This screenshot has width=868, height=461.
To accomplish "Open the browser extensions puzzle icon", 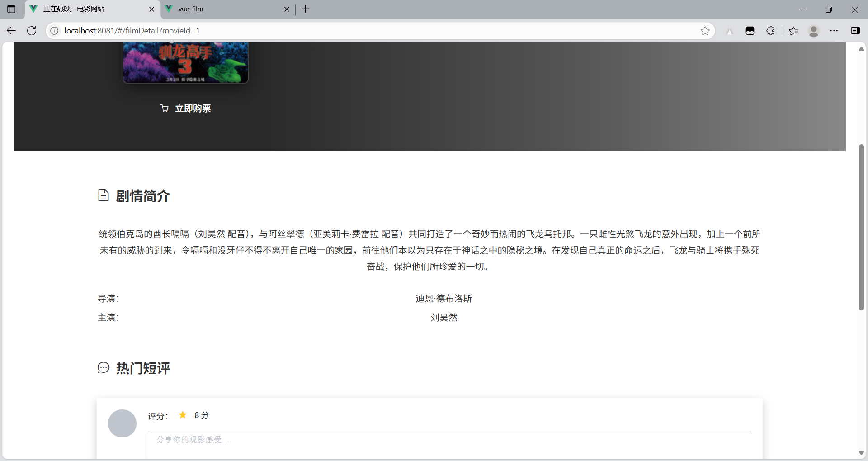I will click(x=771, y=30).
